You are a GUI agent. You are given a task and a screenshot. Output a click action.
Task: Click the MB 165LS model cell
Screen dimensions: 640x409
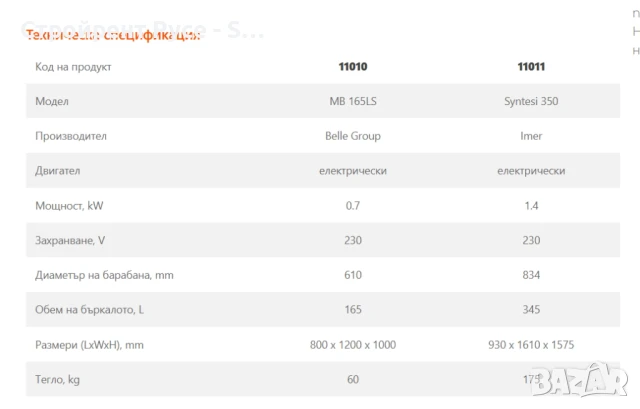[353, 102]
